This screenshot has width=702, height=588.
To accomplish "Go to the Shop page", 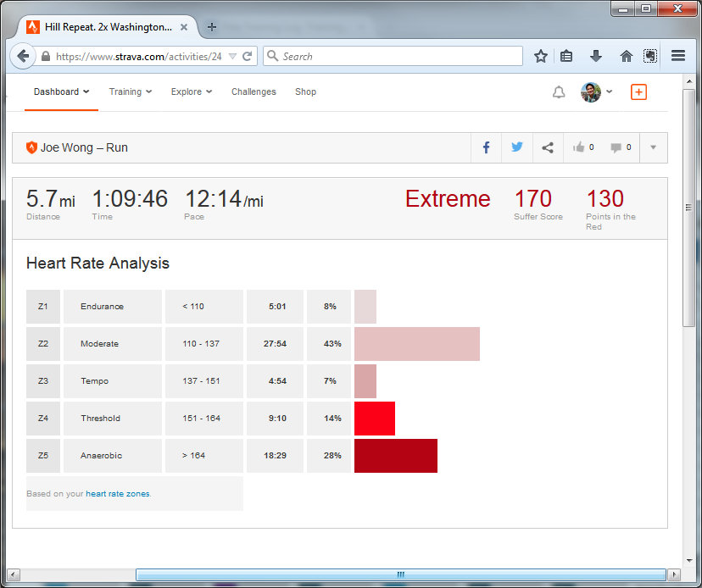I will point(305,92).
